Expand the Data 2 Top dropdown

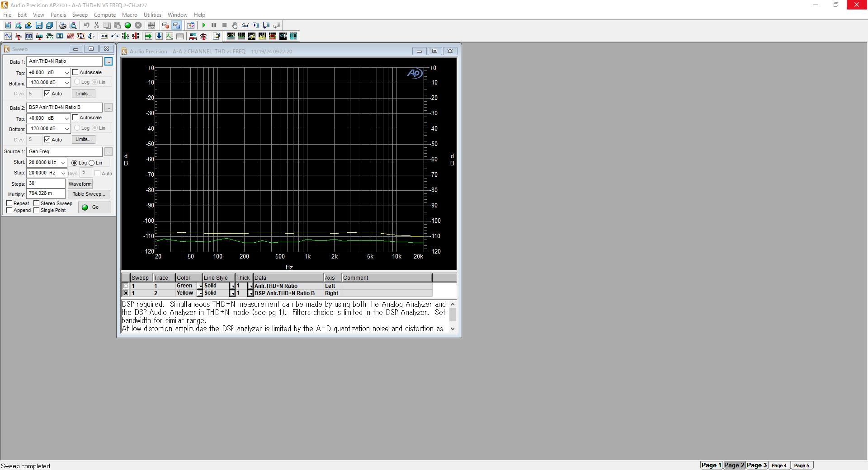66,118
